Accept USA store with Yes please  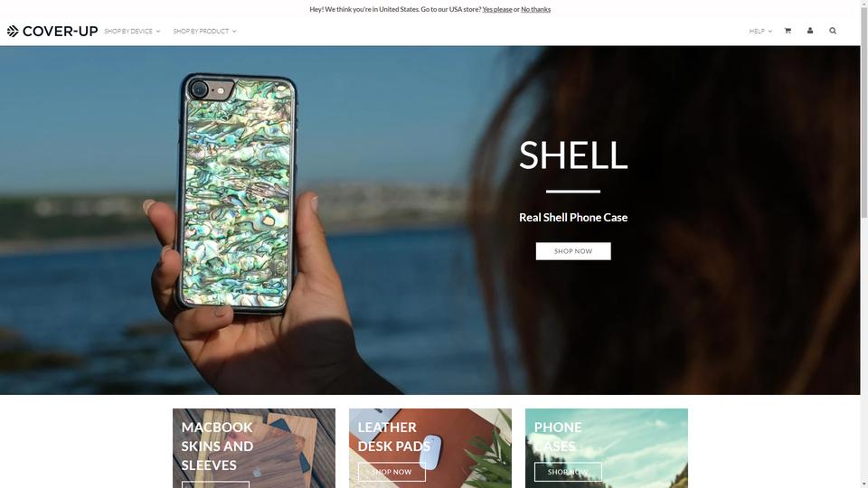[496, 9]
